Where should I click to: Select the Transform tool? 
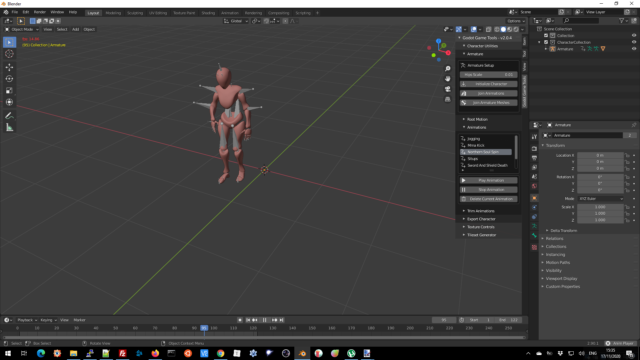pos(9,102)
